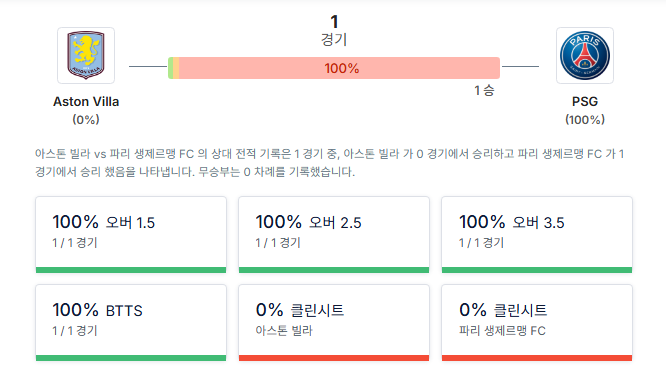Click the (100%) label under PSG
Image resolution: width=666 pixels, height=372 pixels.
(585, 120)
